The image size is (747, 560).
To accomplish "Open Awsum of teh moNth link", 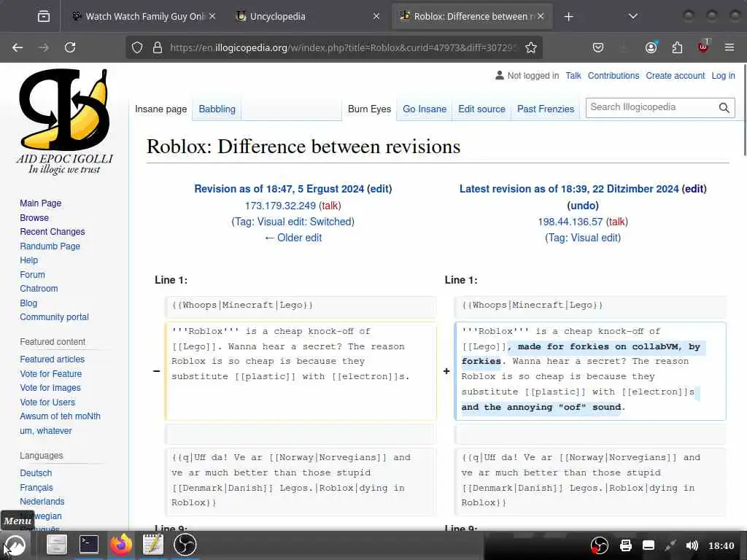I will tap(60, 416).
